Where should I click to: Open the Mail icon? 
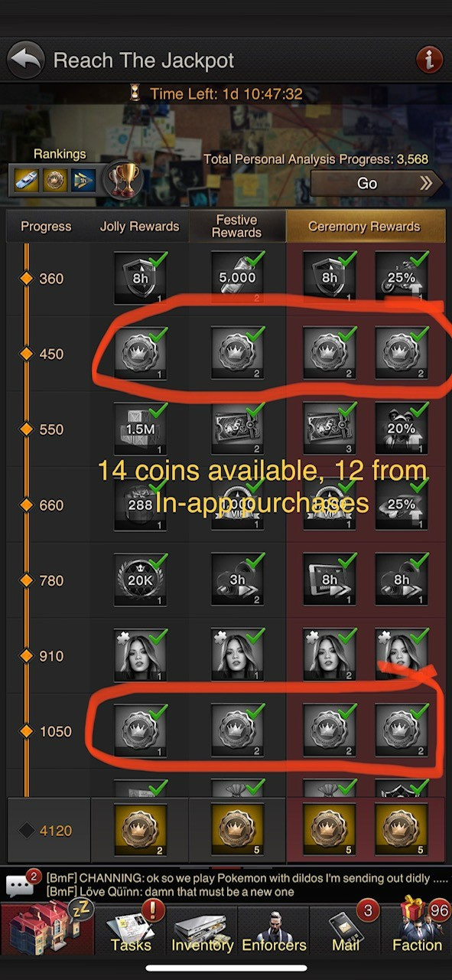click(x=346, y=926)
